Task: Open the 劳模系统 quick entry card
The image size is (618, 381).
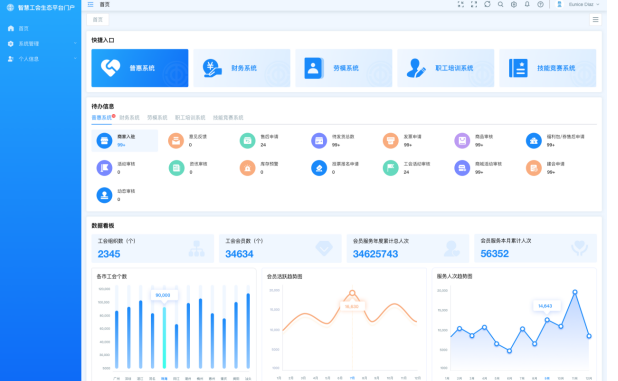Action: pyautogui.click(x=344, y=68)
